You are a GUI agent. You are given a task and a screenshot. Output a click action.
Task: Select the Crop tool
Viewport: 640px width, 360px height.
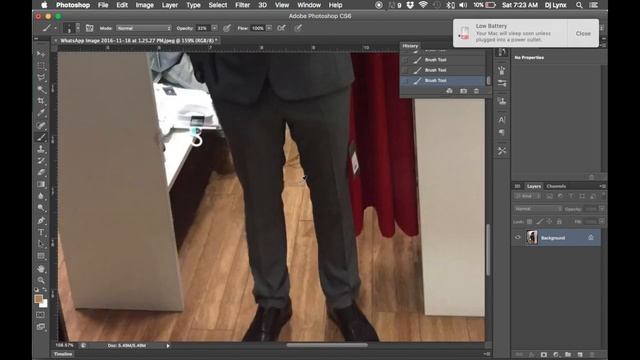coord(41,101)
